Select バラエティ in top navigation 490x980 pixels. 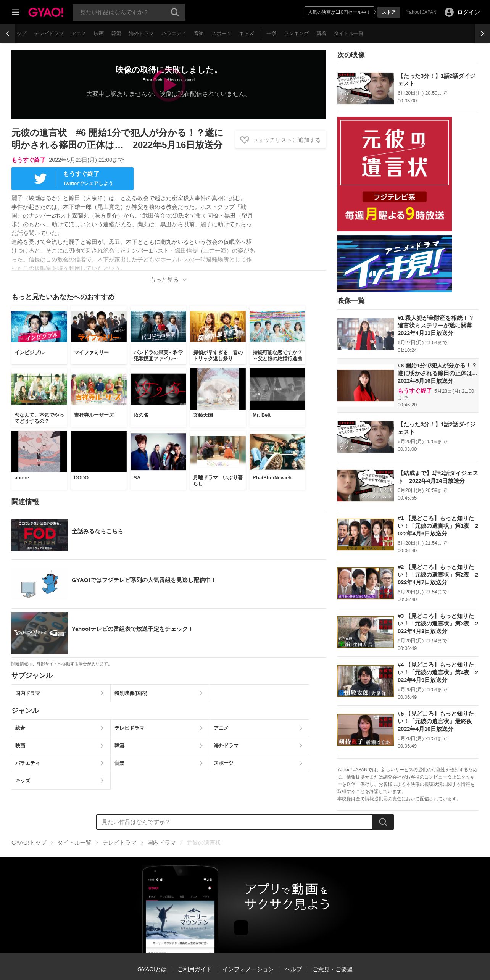click(174, 34)
